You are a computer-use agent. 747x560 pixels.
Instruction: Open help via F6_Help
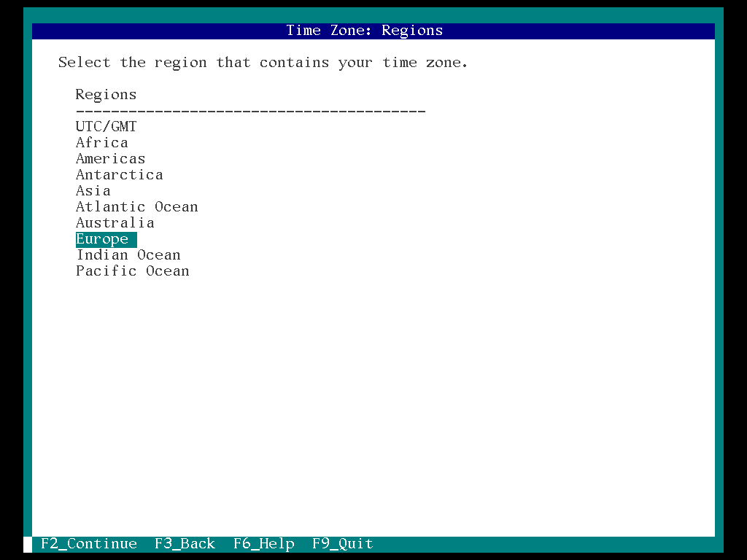tap(264, 543)
